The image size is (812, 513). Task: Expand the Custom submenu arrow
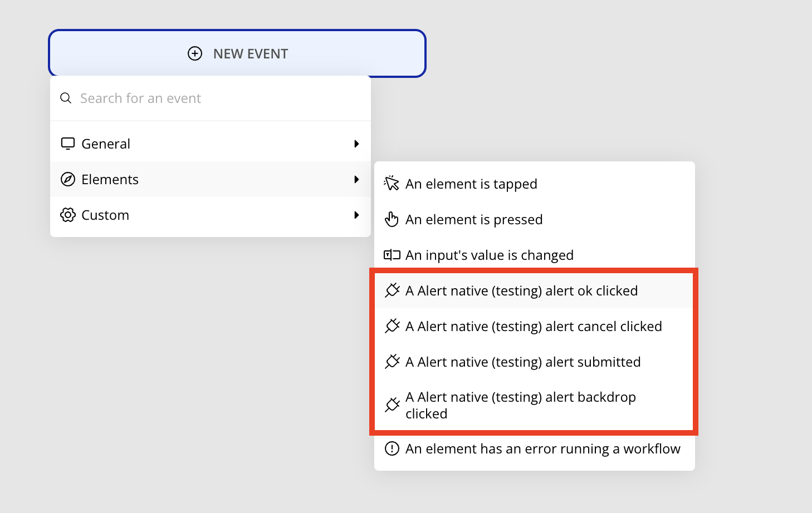356,215
